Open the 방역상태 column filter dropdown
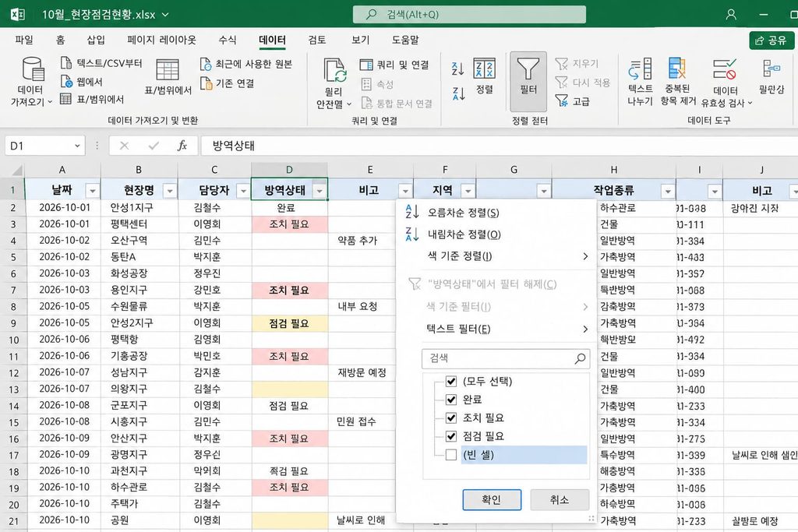 (x=320, y=191)
